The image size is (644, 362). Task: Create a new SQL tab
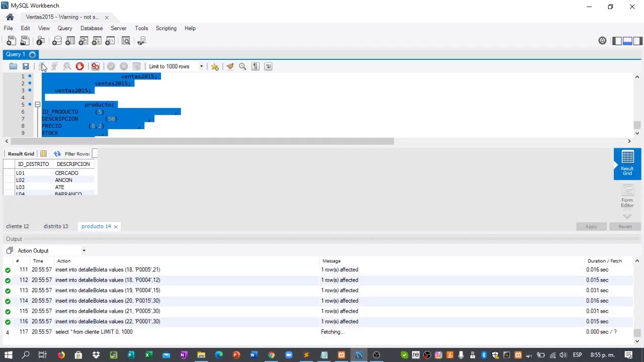pos(11,41)
